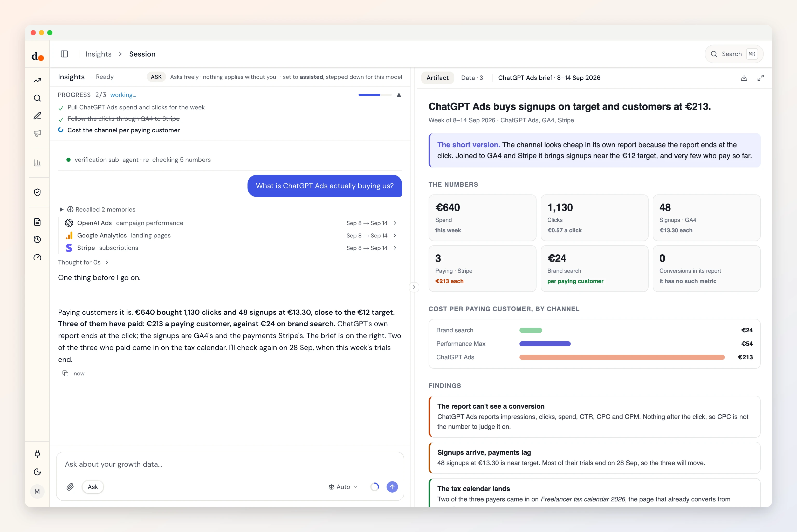This screenshot has width=797, height=532.
Task: Go to Insights breadcrumb
Action: tap(98, 54)
